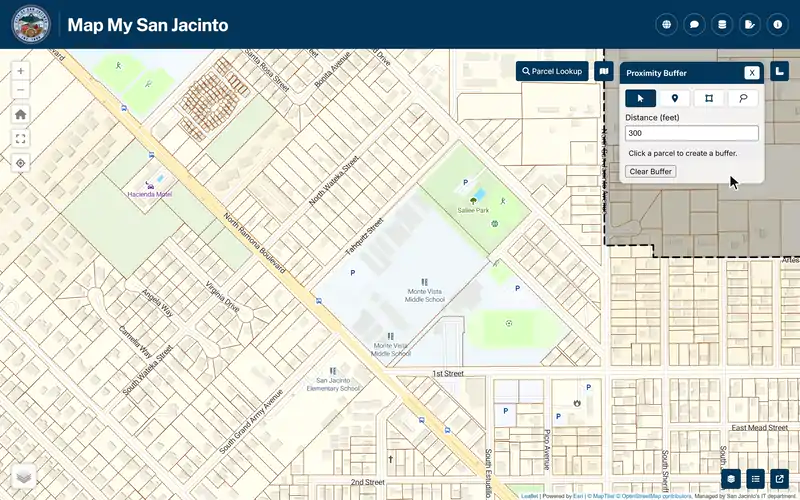
Task: Click the North Ramona Boulevard street label
Action: pyautogui.click(x=254, y=243)
